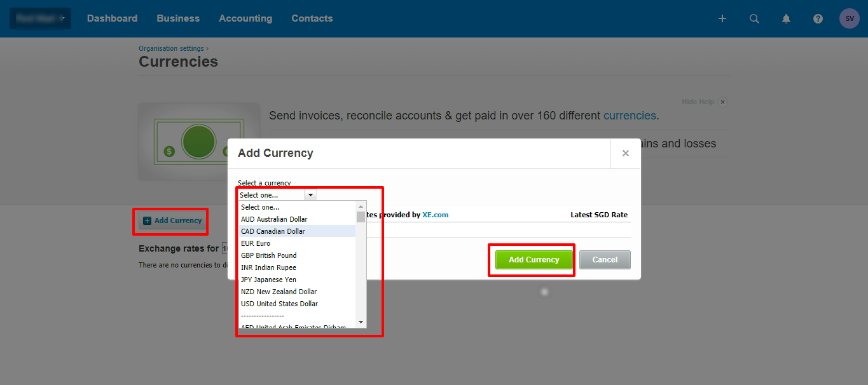Click the Hide Help text
The width and height of the screenshot is (868, 385).
click(x=698, y=102)
